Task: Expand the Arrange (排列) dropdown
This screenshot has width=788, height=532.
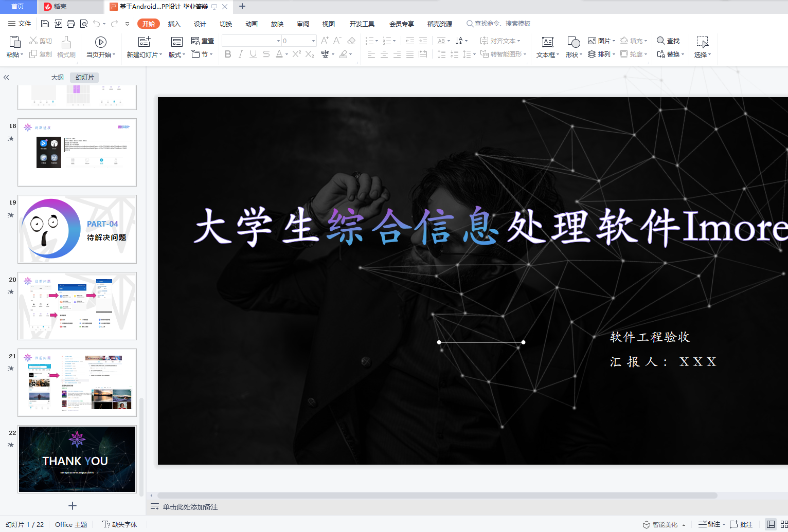Action: [x=601, y=54]
